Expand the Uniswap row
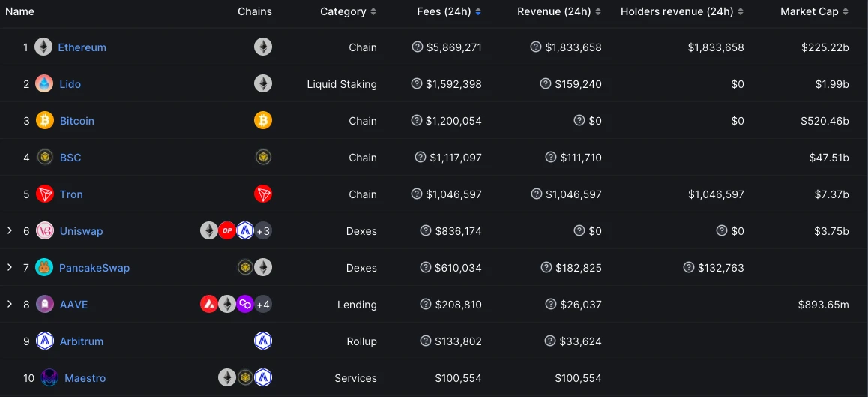The image size is (868, 397). 10,230
